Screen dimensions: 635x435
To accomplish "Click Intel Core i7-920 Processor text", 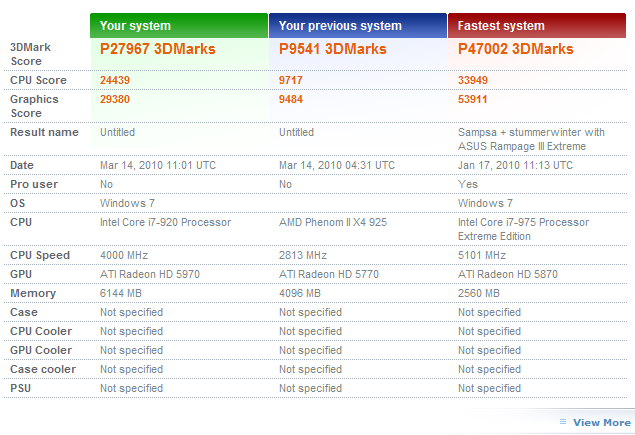I will 165,222.
